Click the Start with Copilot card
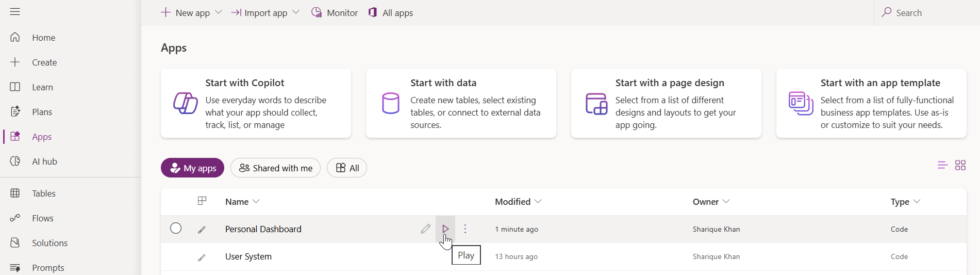Screen dimensions: 980x275 [256, 103]
